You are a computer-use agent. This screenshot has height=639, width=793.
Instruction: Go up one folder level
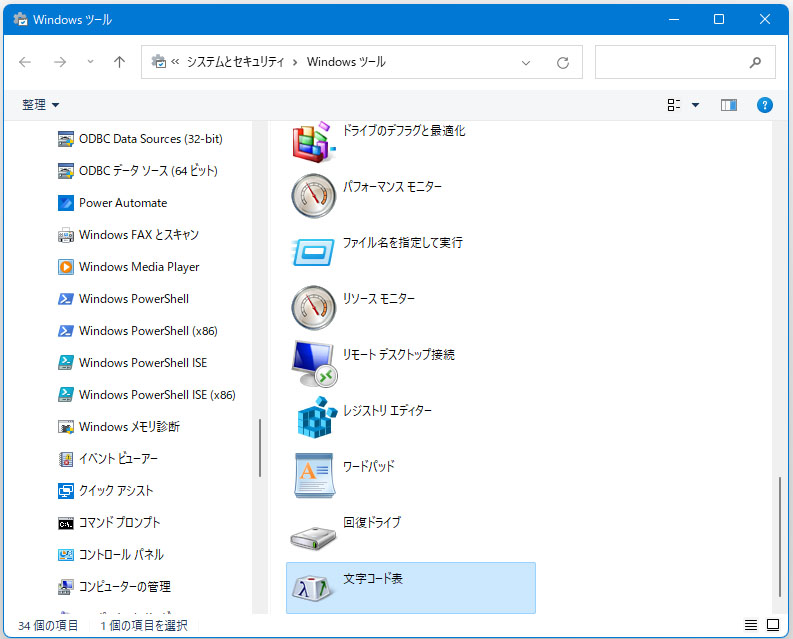[119, 62]
